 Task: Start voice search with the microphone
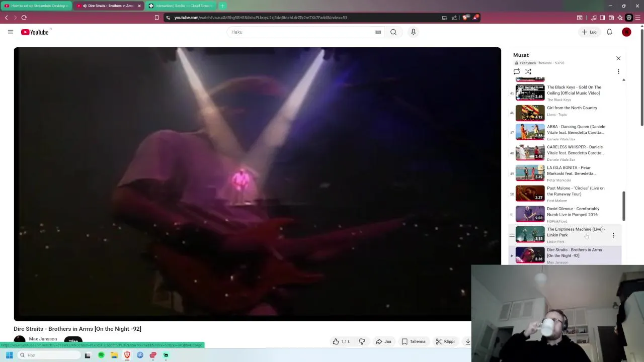pyautogui.click(x=413, y=32)
